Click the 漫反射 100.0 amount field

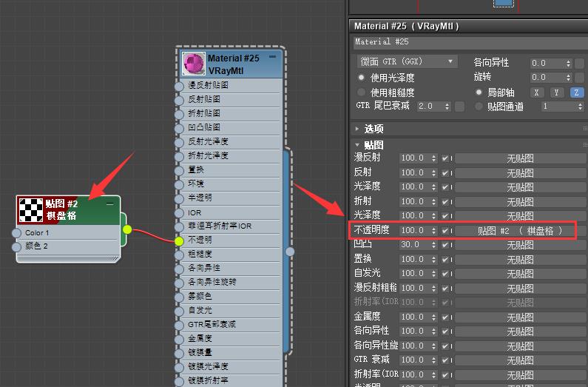point(414,158)
